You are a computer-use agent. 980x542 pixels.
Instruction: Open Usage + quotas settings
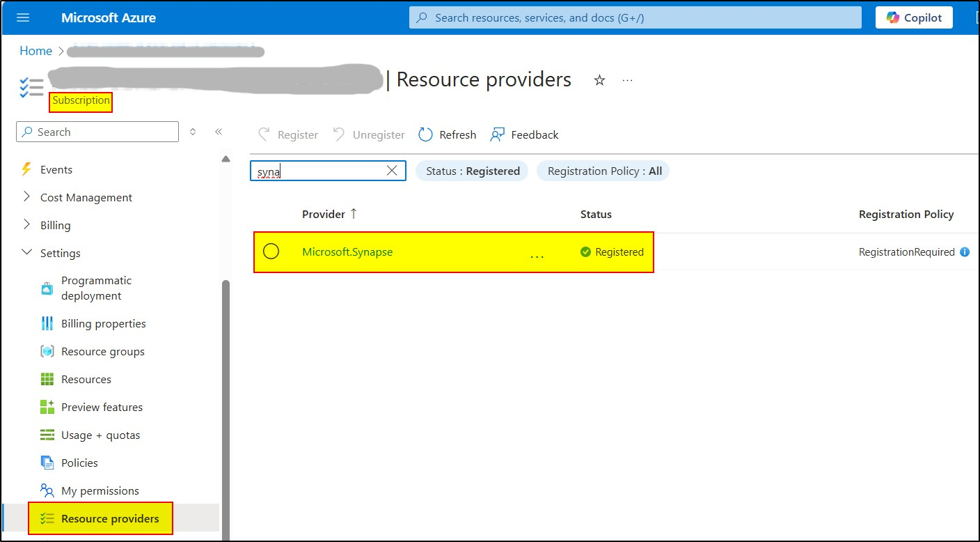pos(99,435)
